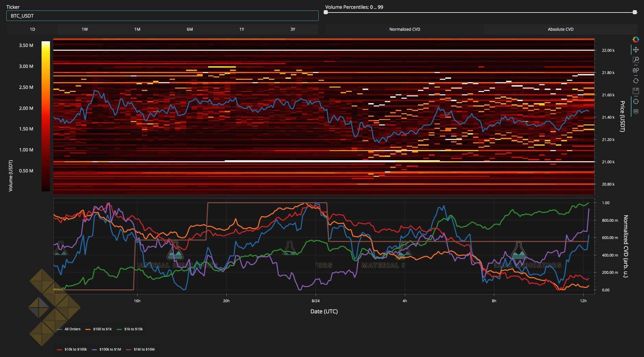Toggle $100k to $1M legend series
Viewport: 644px width, 357px height.
tap(106, 349)
